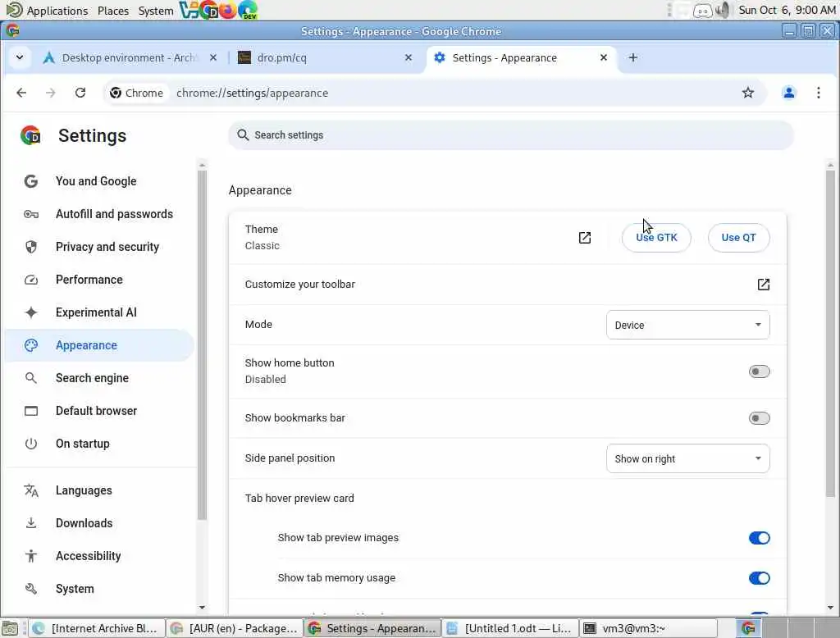Toggle the Show home button switch
The width and height of the screenshot is (840, 638).
click(759, 371)
